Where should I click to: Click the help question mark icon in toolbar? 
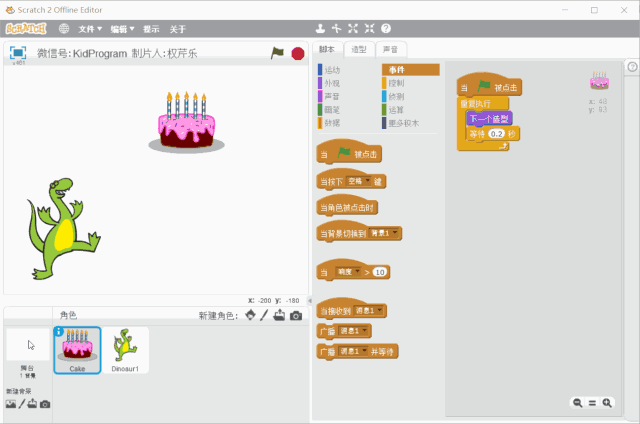(386, 29)
